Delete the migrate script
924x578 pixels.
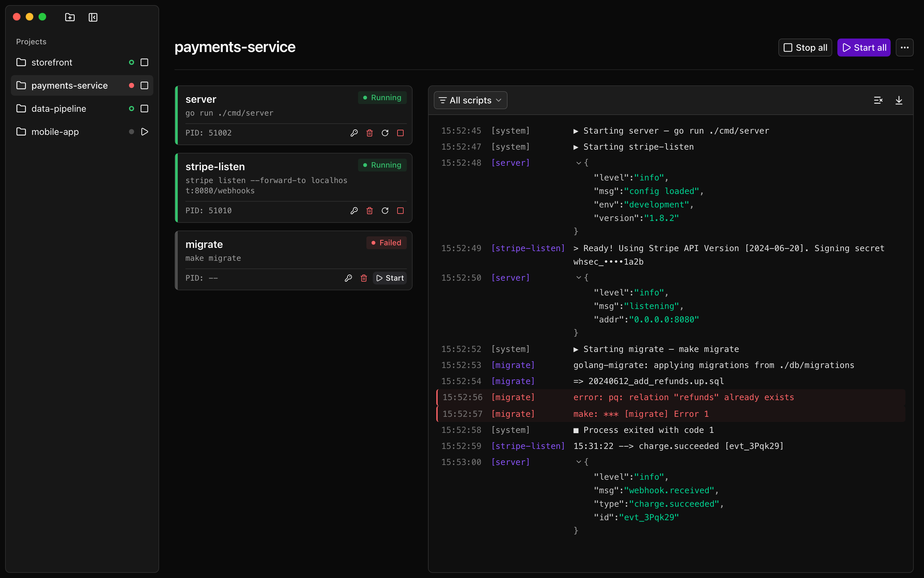(364, 278)
